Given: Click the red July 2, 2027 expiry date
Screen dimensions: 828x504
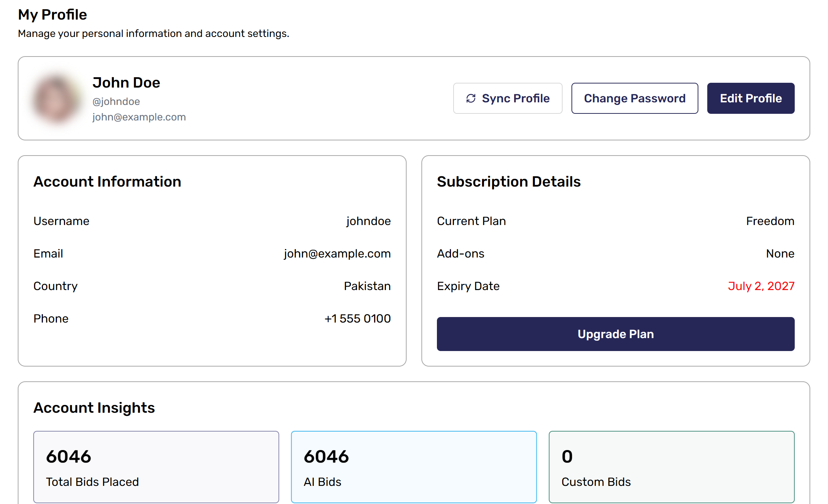Looking at the screenshot, I should coord(761,286).
